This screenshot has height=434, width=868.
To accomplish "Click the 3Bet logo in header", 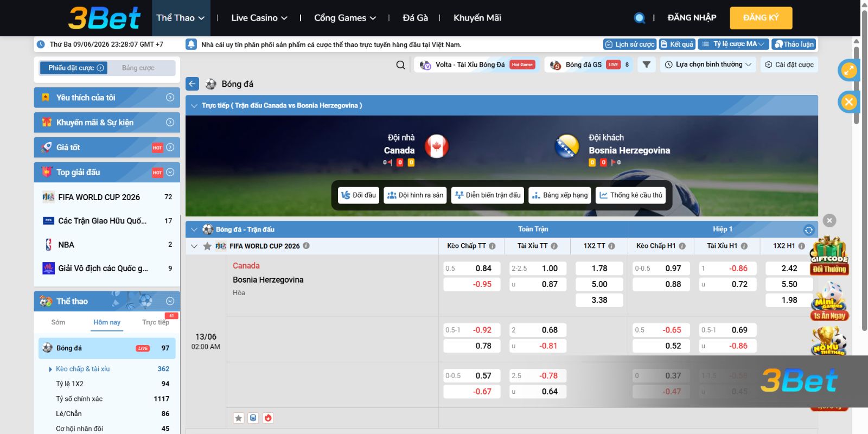I will coord(104,18).
